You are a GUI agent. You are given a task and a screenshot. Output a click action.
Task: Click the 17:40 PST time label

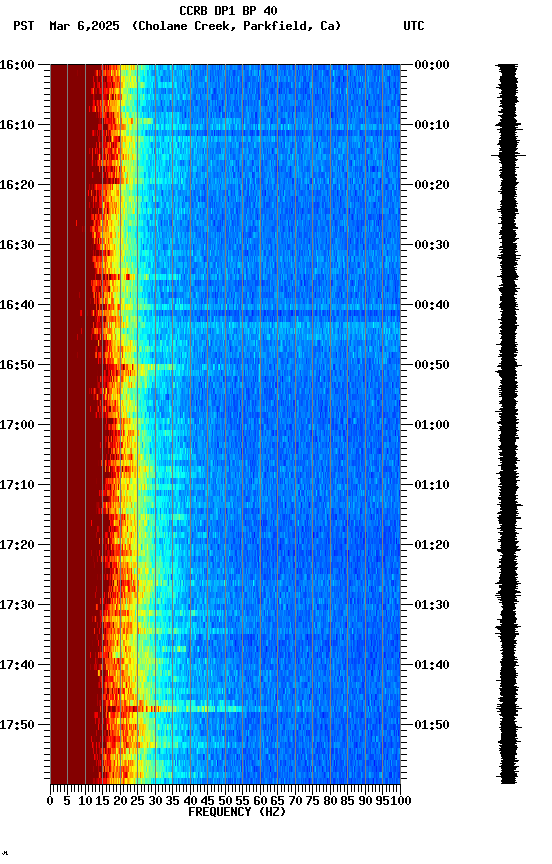click(17, 665)
